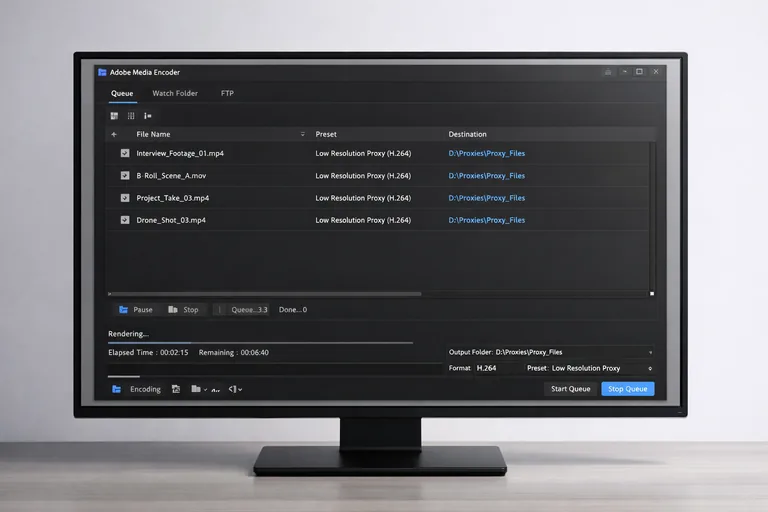This screenshot has width=768, height=512.
Task: Click the first grid view icon under the Queue tab
Action: 114,116
